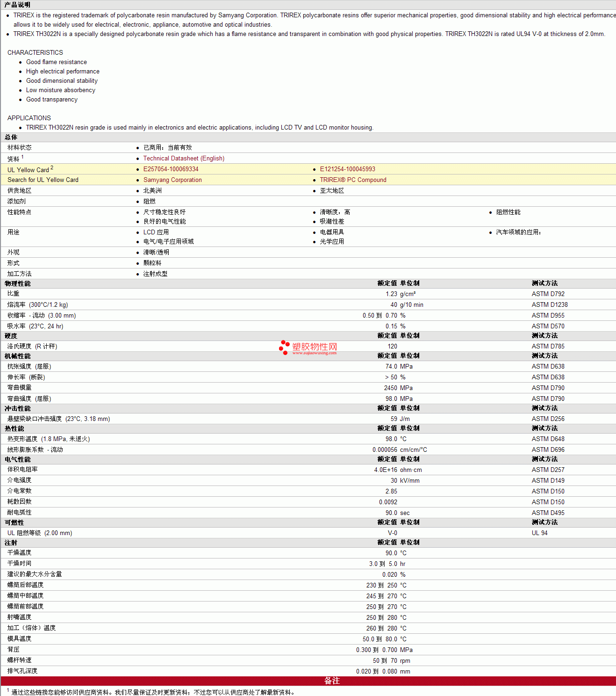Click the 硬度 section header
This screenshot has width=616, height=696.
(11, 336)
